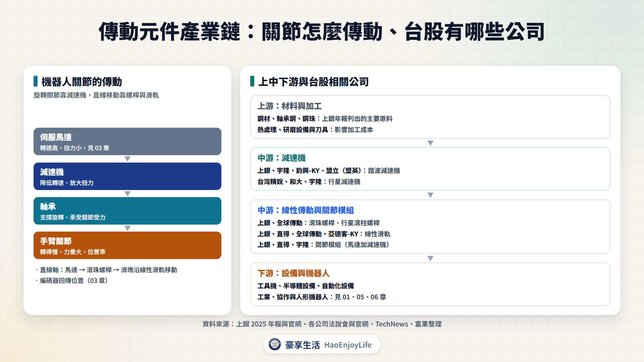
Task: Click the line 工業、協作與人形機器人
Action: point(322,297)
